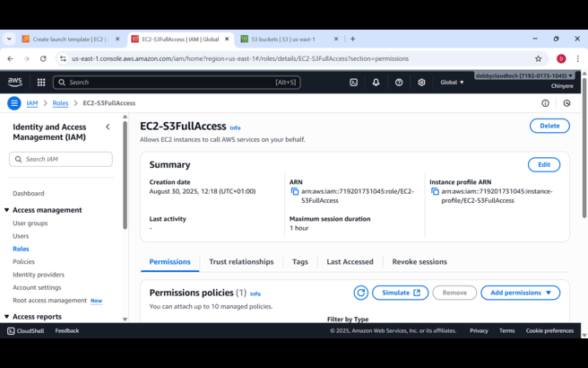Open the AWS services grid menu

pyautogui.click(x=41, y=83)
